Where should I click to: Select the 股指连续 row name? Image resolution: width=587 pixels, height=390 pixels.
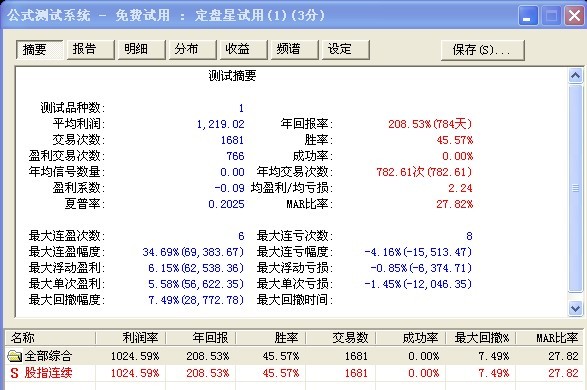pyautogui.click(x=48, y=373)
